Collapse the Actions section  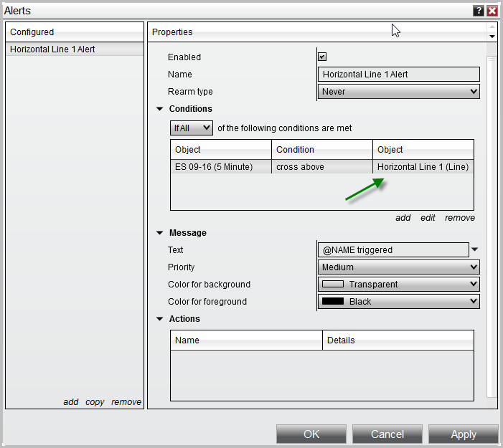159,319
